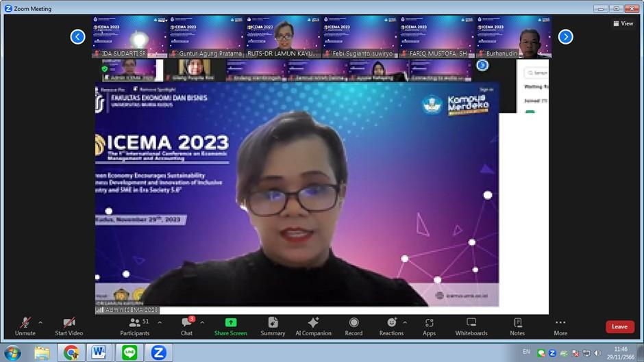Open Reactions

[391, 326]
